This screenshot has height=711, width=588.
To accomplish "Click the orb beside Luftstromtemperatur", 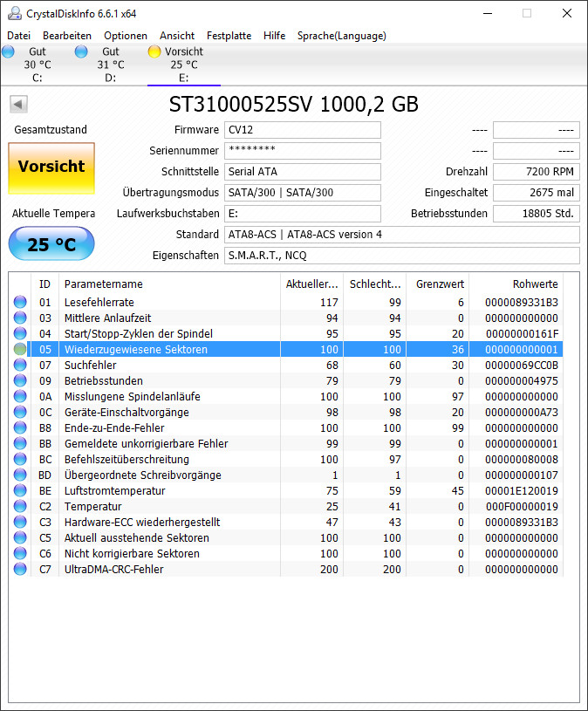I will (x=20, y=490).
